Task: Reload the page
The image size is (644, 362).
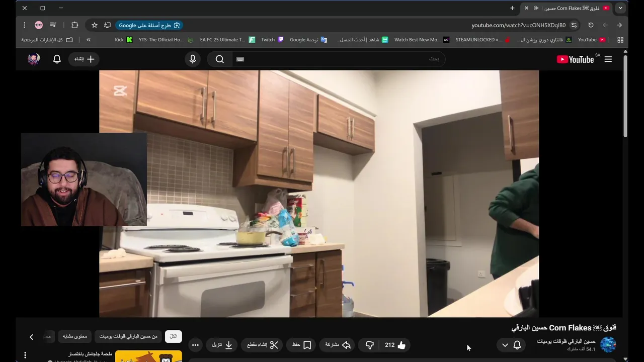Action: (591, 25)
